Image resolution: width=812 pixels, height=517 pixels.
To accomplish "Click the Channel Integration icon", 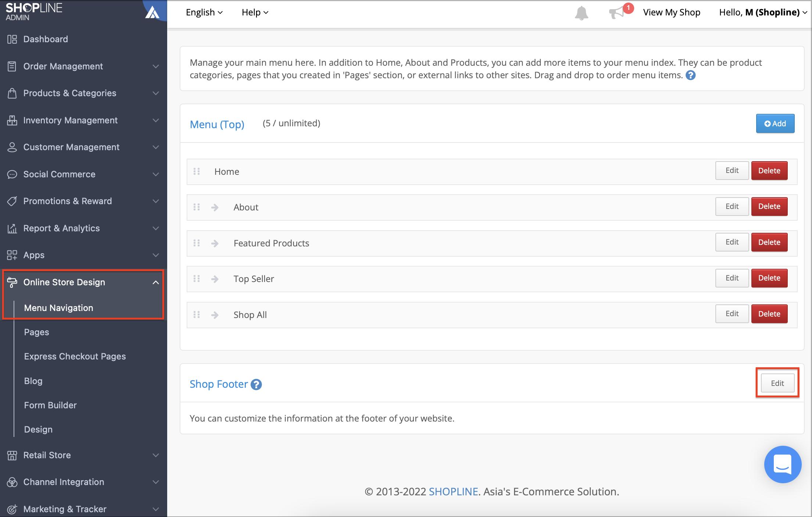I will tap(12, 482).
